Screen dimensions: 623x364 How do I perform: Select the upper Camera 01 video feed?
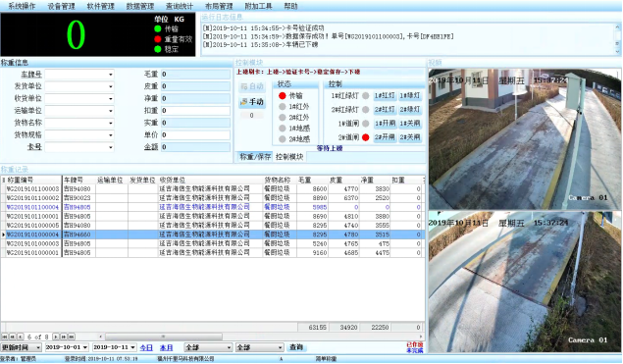pos(525,139)
